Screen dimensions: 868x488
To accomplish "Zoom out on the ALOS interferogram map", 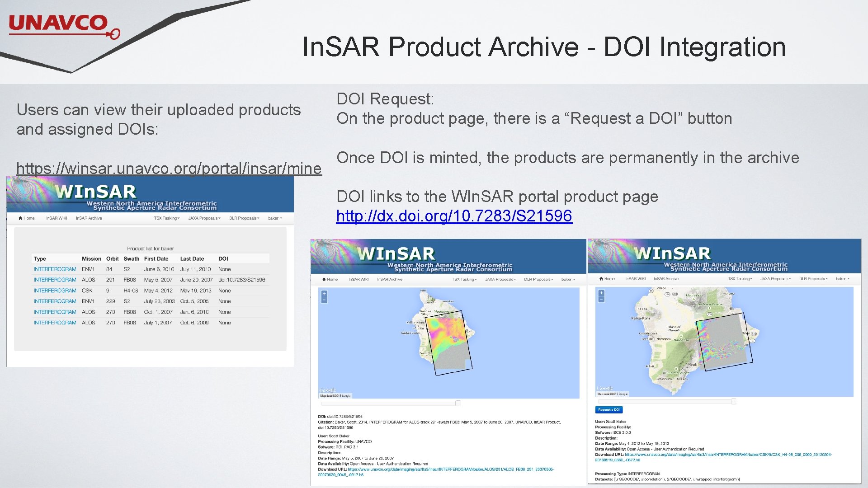I will coord(324,300).
